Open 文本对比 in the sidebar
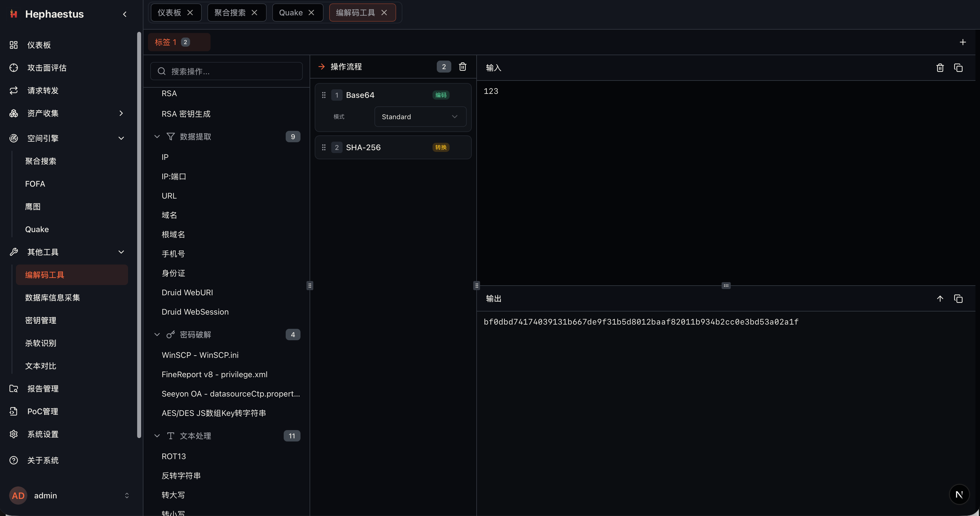Screen dimensions: 980x516 click(x=41, y=366)
